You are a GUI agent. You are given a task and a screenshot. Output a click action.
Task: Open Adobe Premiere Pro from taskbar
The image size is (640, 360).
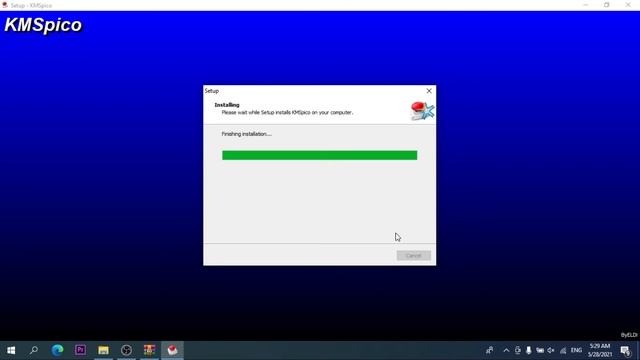[x=80, y=350]
